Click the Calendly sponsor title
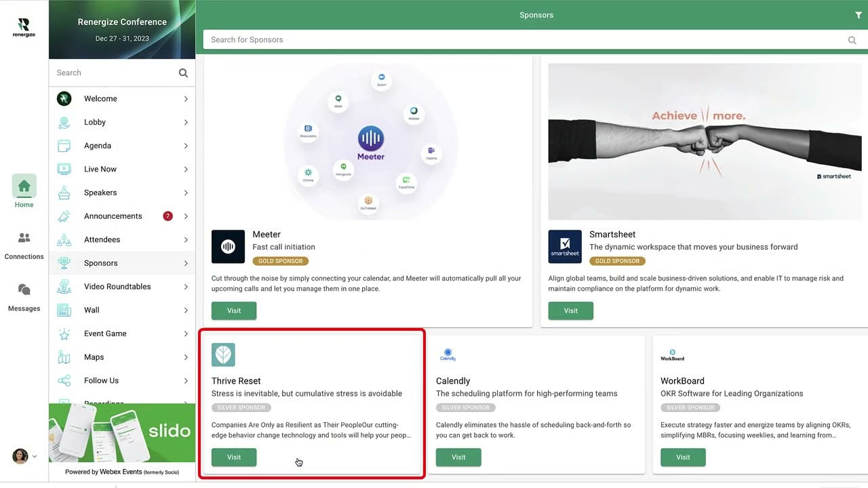 (453, 381)
